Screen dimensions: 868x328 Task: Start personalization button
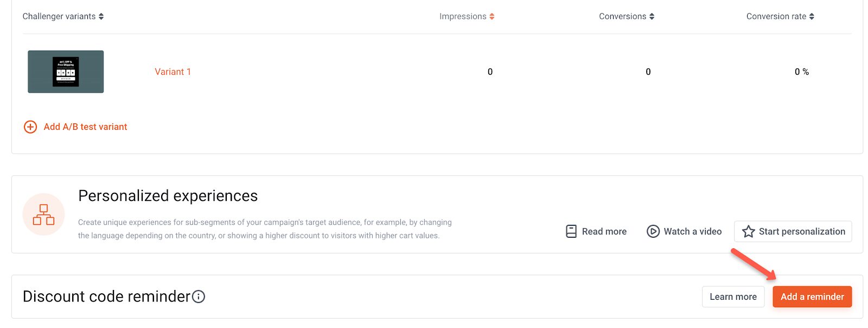pyautogui.click(x=793, y=231)
